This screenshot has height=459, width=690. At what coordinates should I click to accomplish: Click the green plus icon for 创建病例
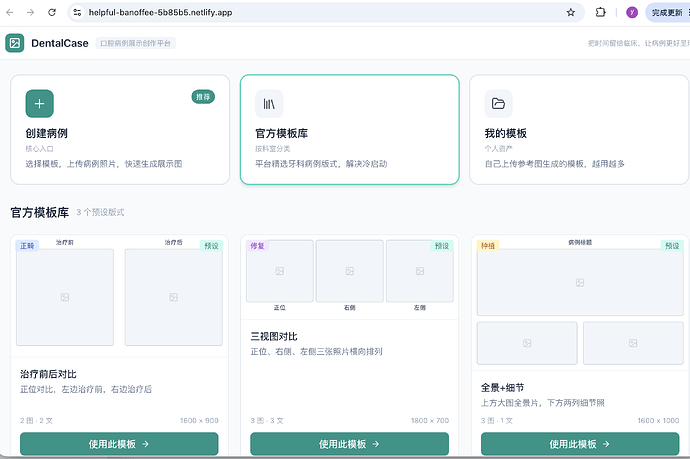[40, 103]
